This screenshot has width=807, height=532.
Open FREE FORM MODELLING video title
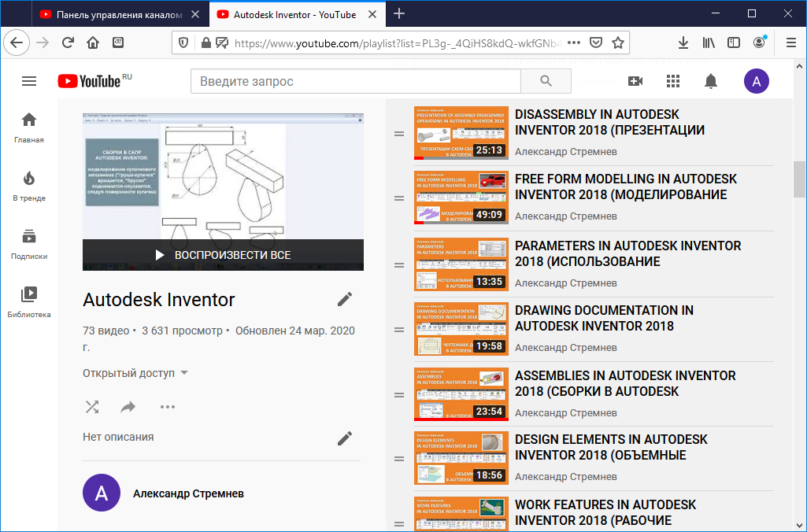point(626,187)
